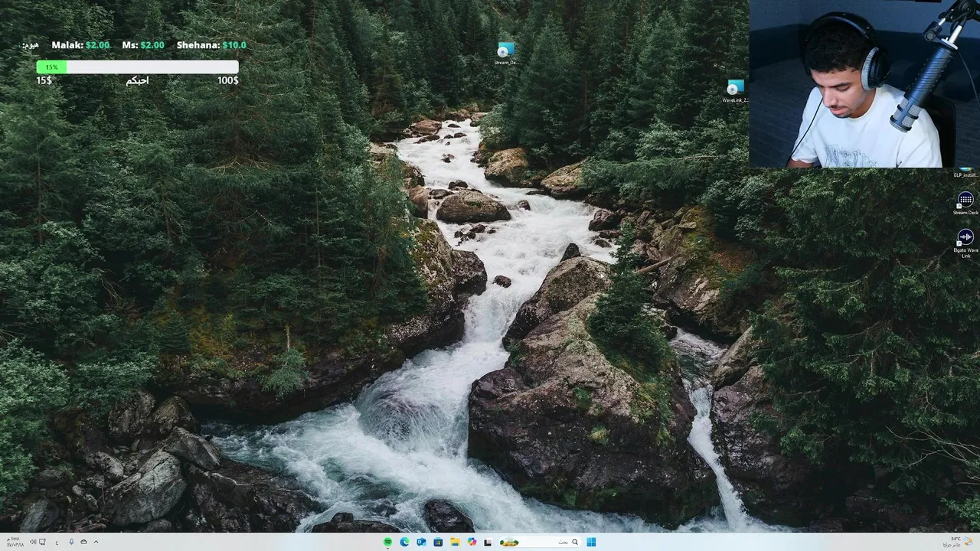This screenshot has height=551, width=980.
Task: Click the Ms: $2.00 donor label
Action: [143, 45]
